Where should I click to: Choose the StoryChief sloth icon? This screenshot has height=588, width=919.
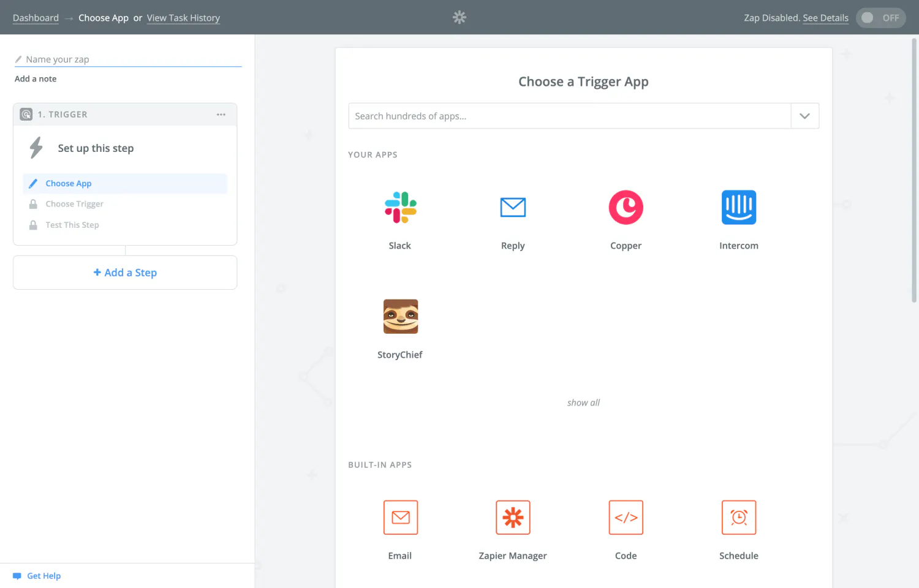pos(400,316)
